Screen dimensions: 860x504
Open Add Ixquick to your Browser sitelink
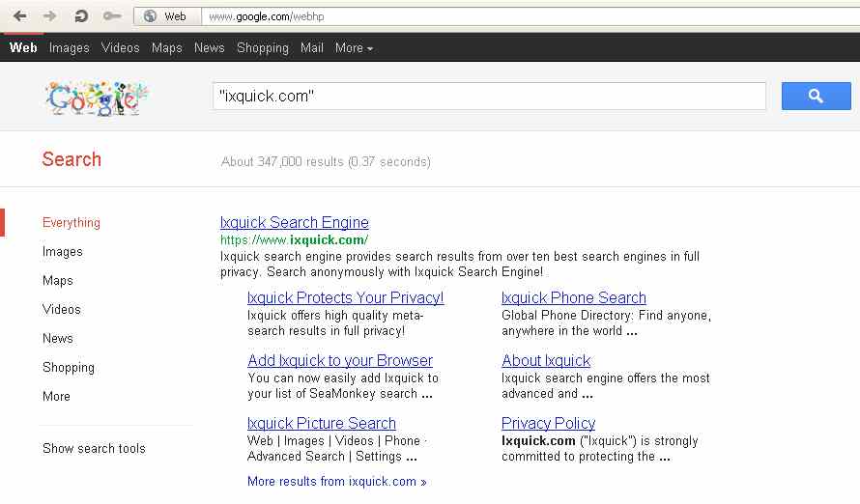click(x=340, y=360)
